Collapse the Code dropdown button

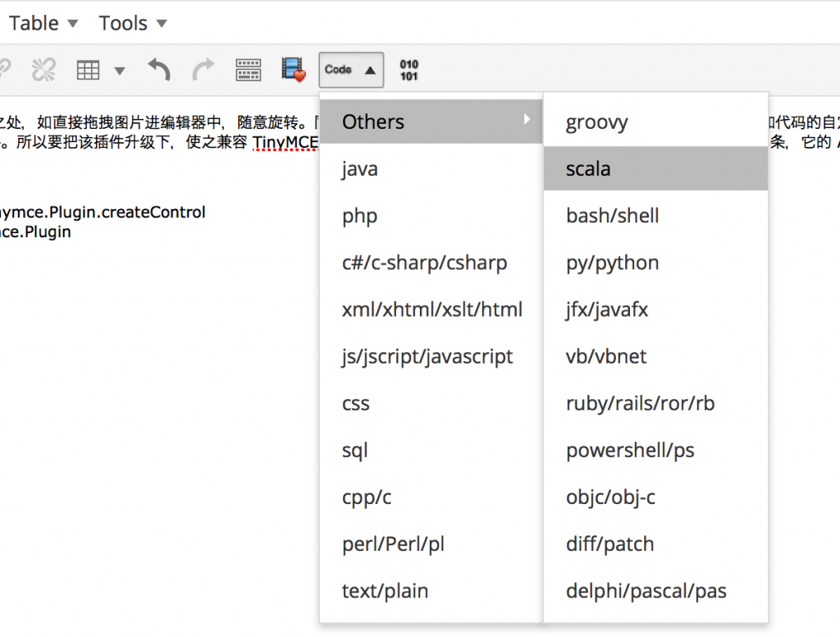350,70
